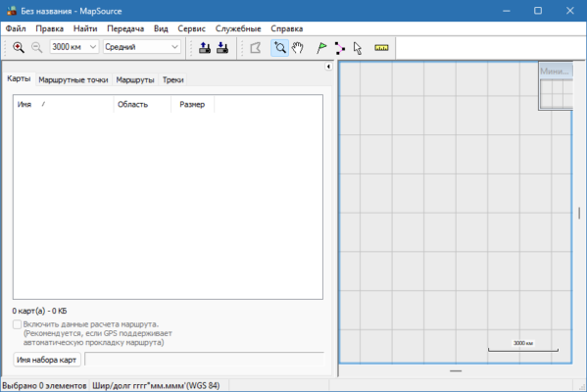Open the Средний detail level dropdown
587x392 pixels.
142,47
